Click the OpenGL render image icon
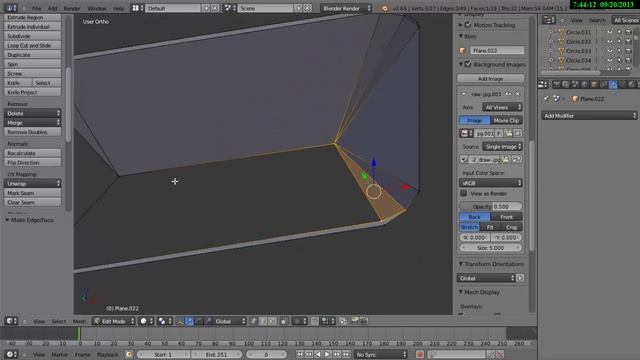This screenshot has height=360, width=640. point(354,321)
